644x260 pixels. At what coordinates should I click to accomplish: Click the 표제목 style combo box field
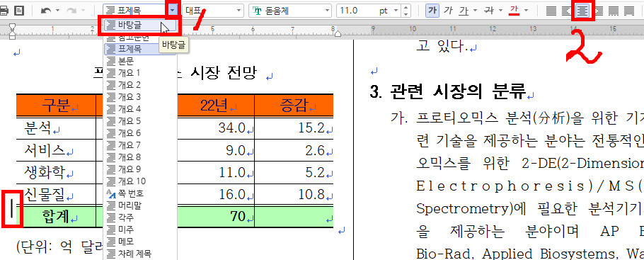135,11
